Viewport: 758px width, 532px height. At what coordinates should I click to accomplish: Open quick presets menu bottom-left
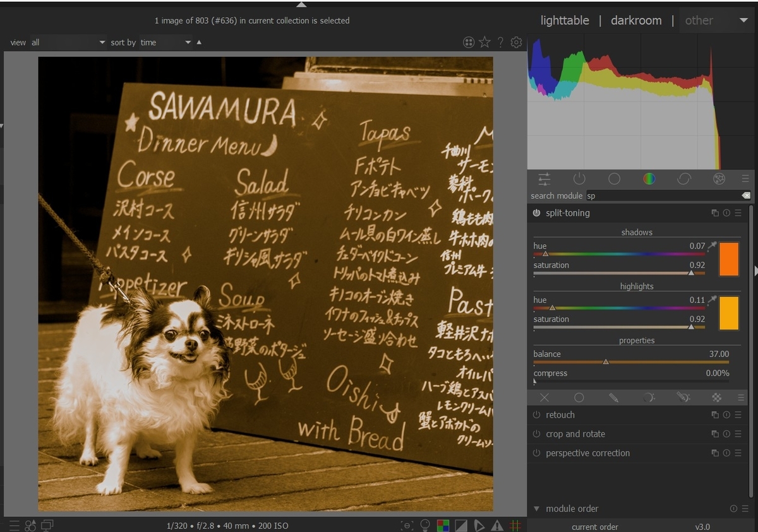(14, 525)
